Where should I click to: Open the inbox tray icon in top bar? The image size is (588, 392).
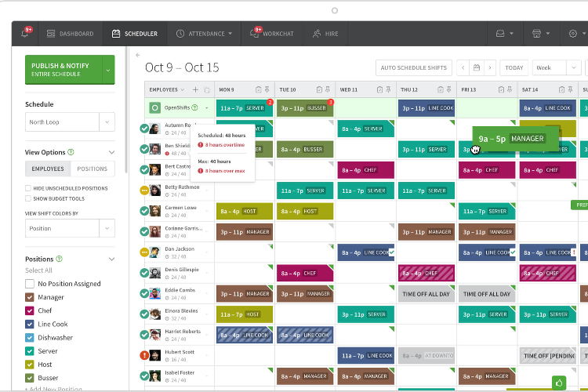pyautogui.click(x=500, y=34)
